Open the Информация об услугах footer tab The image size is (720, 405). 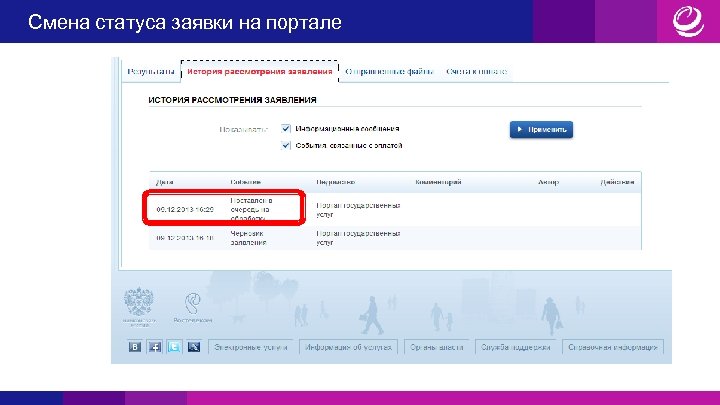(x=348, y=347)
